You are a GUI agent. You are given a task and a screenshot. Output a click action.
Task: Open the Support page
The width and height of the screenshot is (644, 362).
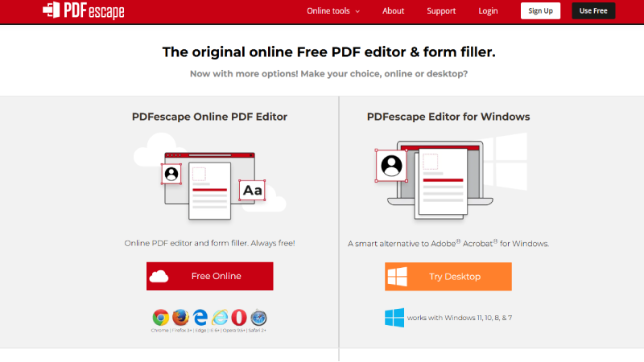pos(441,11)
